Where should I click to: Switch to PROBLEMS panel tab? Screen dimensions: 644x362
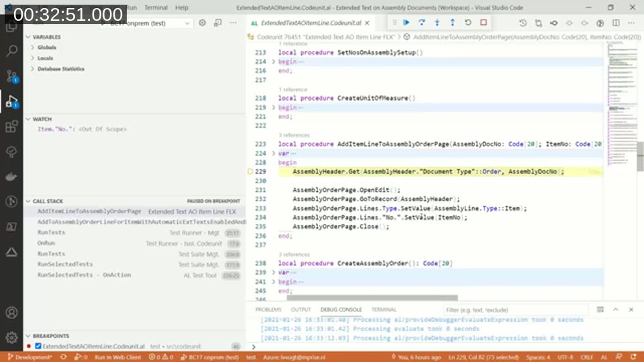pos(268,310)
